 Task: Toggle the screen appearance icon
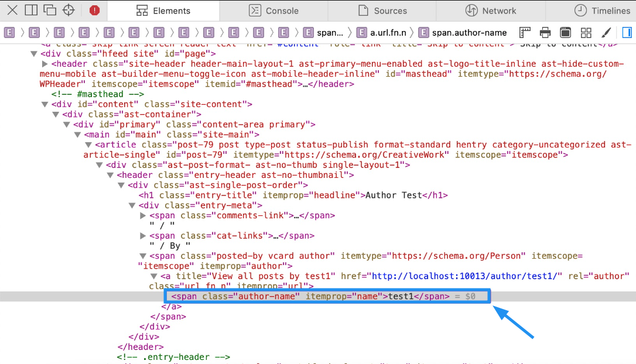point(565,32)
